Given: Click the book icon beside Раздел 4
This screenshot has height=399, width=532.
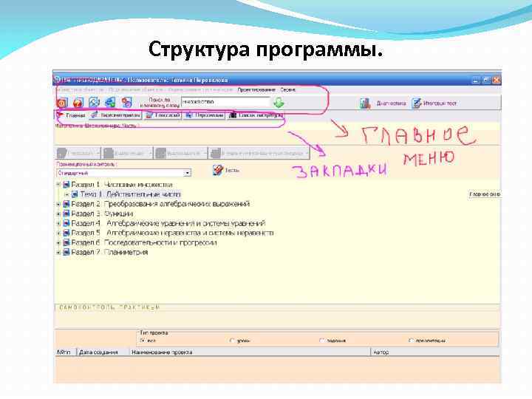Looking at the screenshot, I should [x=66, y=223].
